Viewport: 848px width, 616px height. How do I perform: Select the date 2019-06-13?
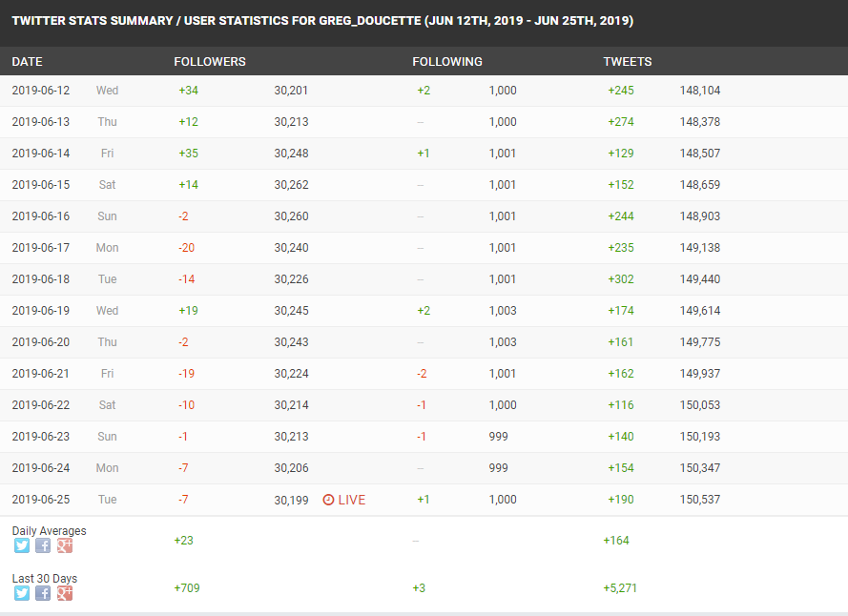[x=41, y=122]
